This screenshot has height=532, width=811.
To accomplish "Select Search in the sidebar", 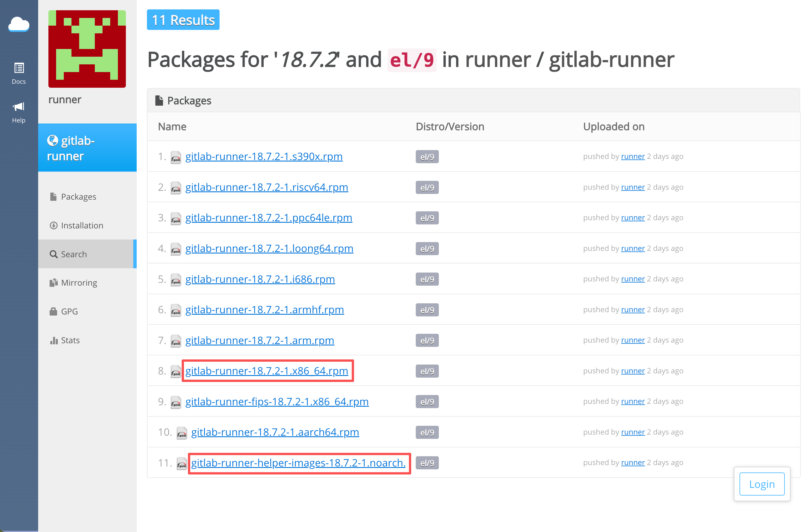I will 73,254.
